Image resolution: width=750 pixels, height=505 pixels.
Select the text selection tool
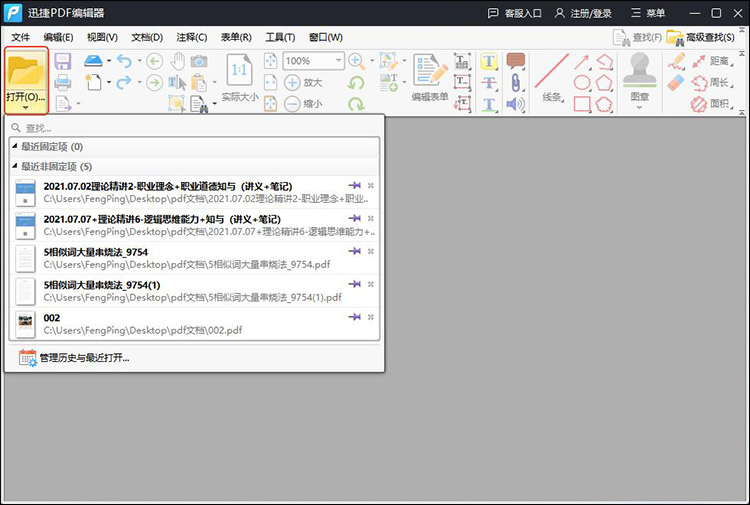[177, 83]
